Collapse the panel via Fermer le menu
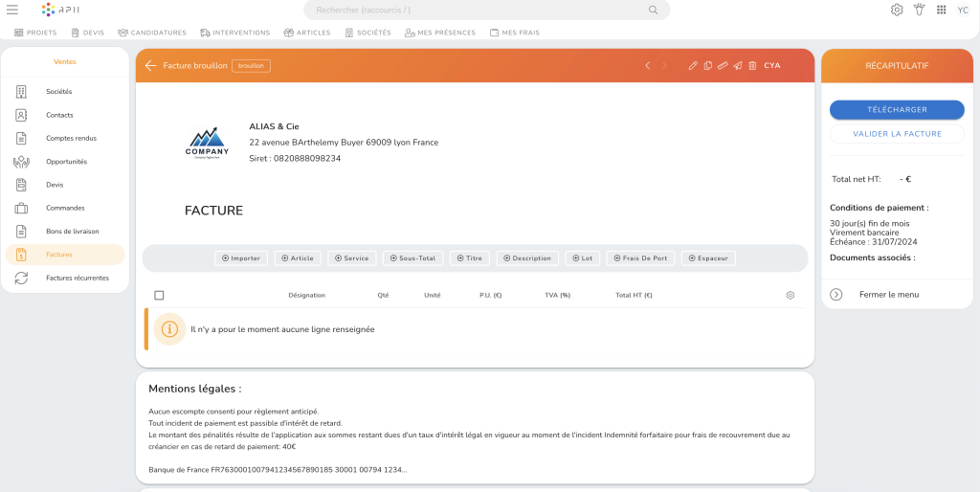The width and height of the screenshot is (980, 492). (888, 295)
